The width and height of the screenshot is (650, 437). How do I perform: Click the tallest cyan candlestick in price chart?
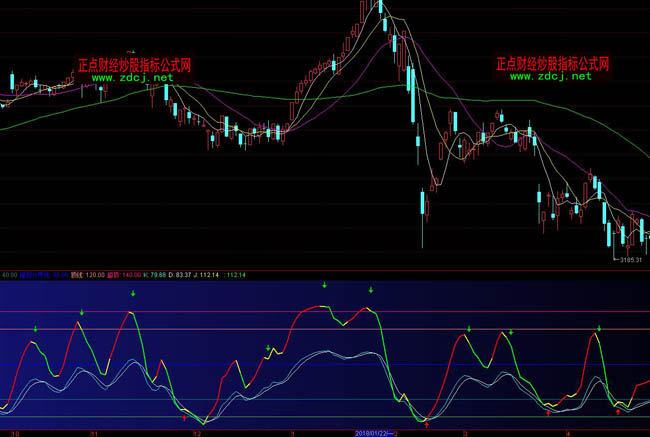point(411,95)
